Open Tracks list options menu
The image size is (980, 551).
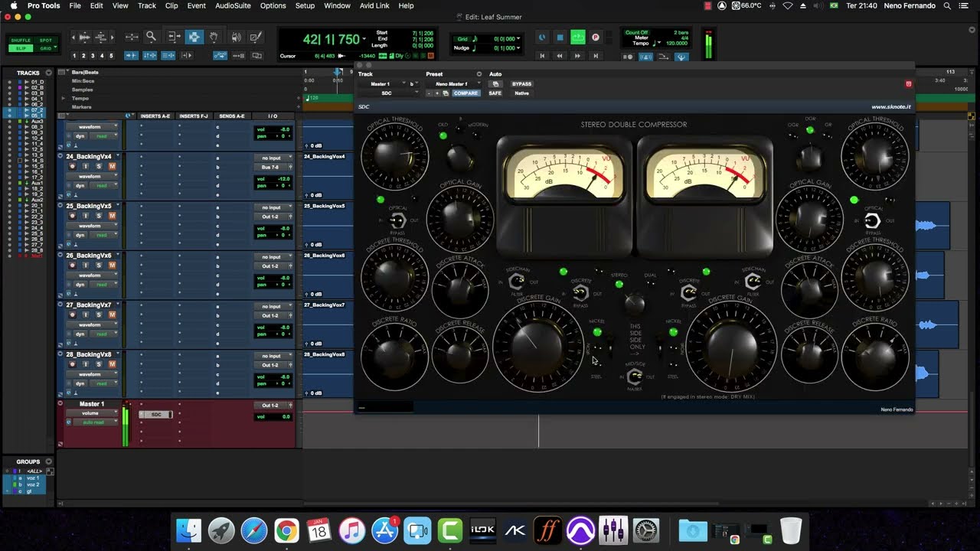tap(48, 73)
